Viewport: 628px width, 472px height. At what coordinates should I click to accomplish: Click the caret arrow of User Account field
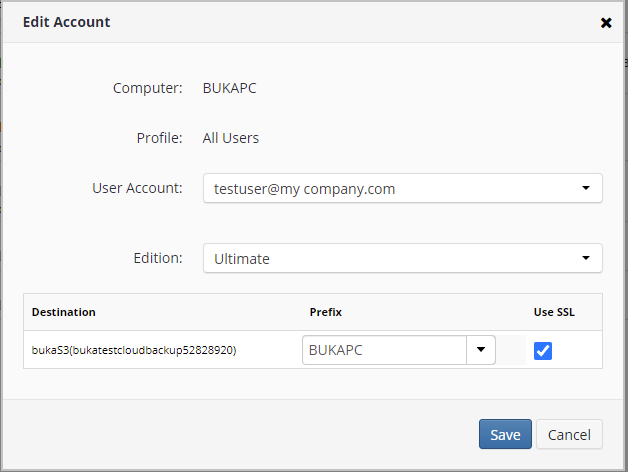coord(586,188)
